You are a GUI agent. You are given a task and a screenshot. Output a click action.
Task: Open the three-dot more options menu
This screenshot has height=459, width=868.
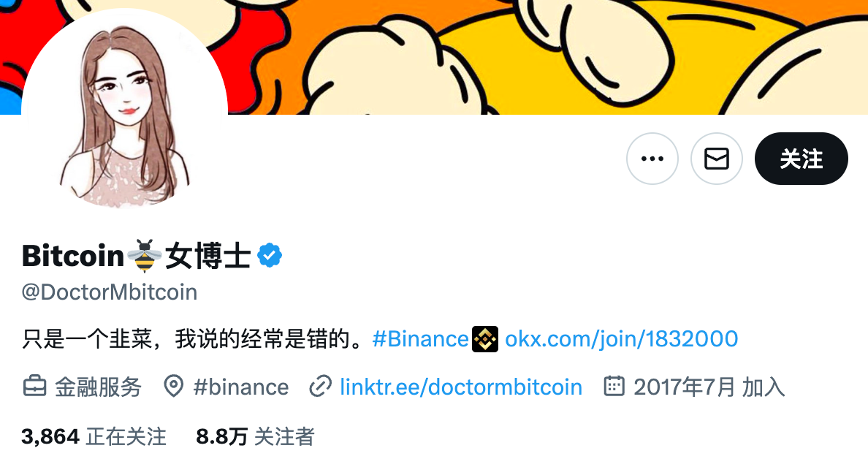[652, 159]
